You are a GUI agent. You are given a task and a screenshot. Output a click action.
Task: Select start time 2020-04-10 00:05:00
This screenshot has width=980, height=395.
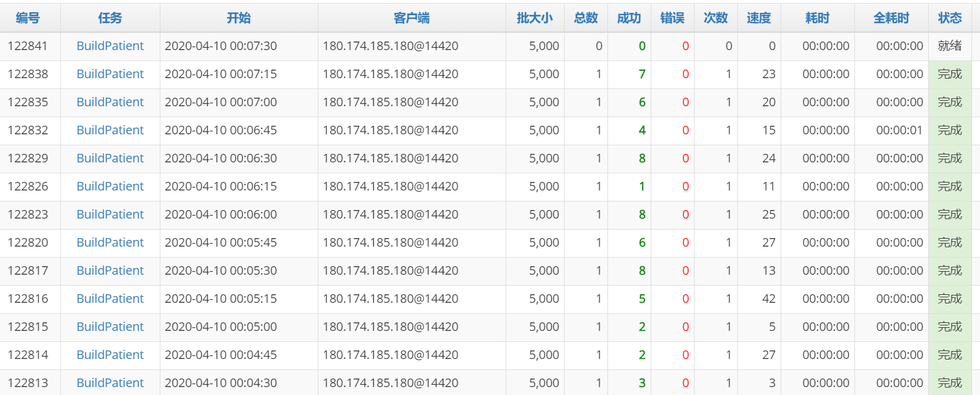(221, 327)
